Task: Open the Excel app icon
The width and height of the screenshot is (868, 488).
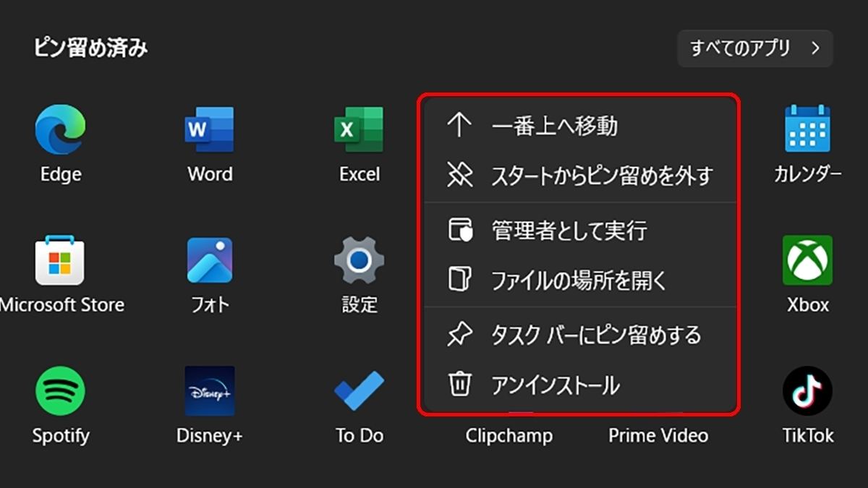Action: [x=359, y=130]
